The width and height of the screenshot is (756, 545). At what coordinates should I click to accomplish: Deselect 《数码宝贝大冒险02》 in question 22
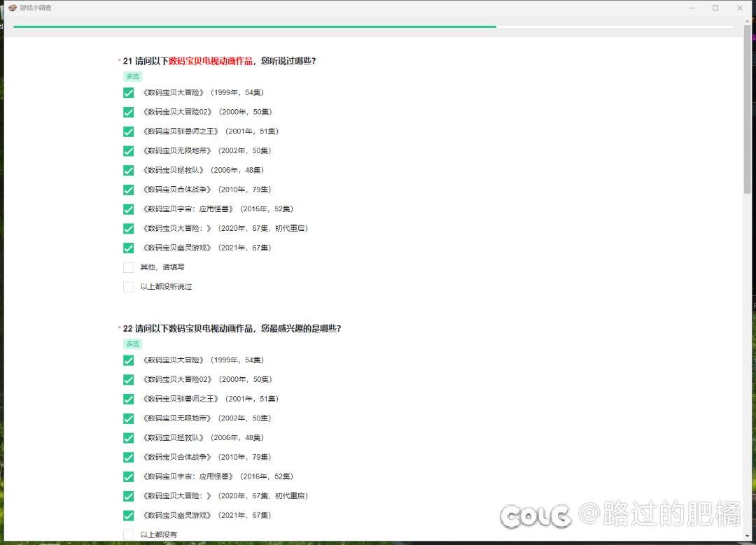[128, 380]
